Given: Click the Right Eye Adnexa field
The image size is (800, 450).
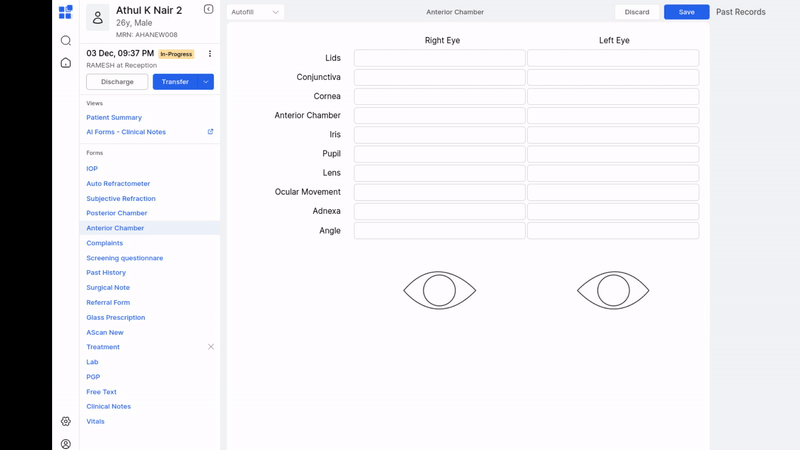Looking at the screenshot, I should pos(439,211).
